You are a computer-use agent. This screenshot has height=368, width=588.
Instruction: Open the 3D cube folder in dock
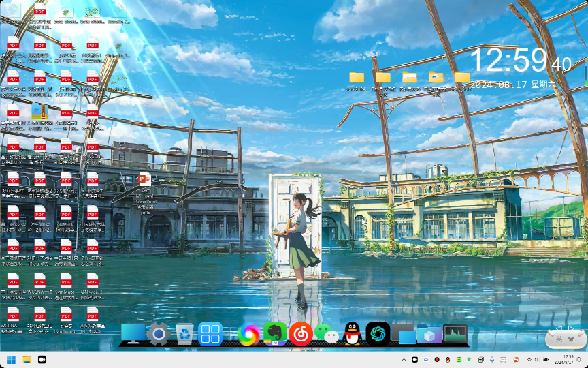point(429,333)
